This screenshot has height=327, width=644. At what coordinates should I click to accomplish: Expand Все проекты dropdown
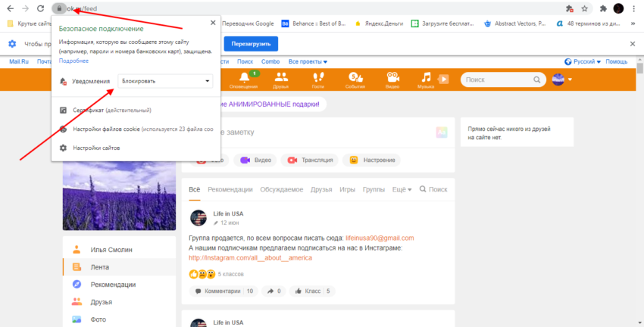[x=308, y=61]
